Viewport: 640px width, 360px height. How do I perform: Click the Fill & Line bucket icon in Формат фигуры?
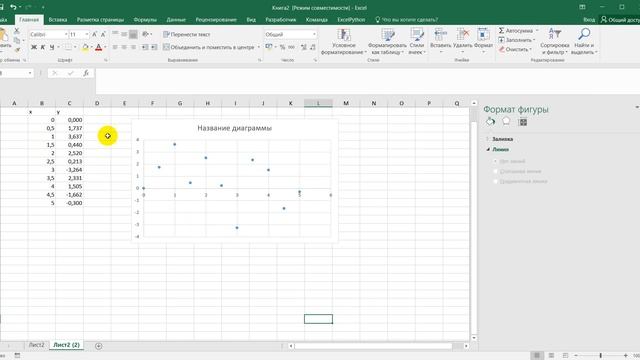490,122
